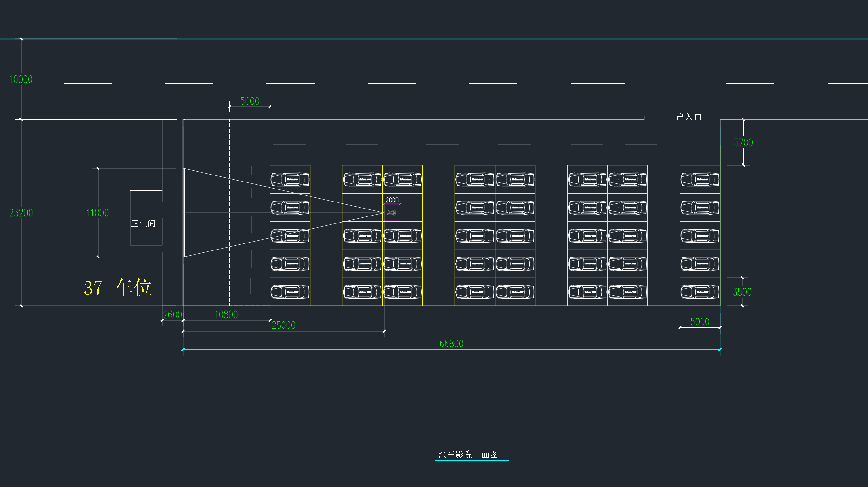Select the magenta projector box symbol
Image resolution: width=868 pixels, height=487 pixels.
point(392,213)
